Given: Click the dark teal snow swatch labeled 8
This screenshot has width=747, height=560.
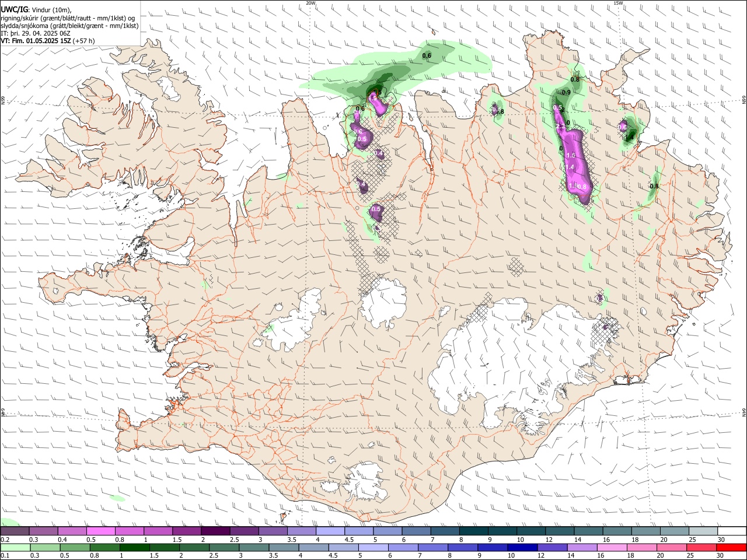Looking at the screenshot, I should (x=473, y=531).
